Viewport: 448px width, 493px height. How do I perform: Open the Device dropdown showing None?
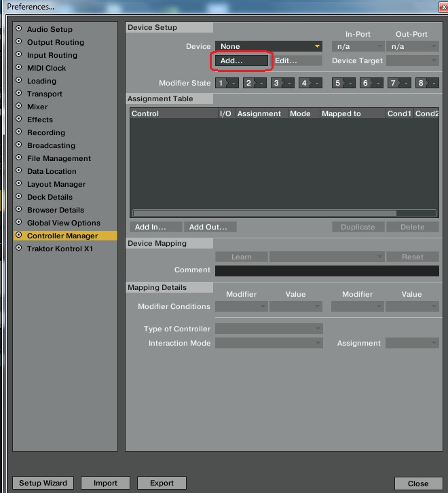[x=269, y=46]
